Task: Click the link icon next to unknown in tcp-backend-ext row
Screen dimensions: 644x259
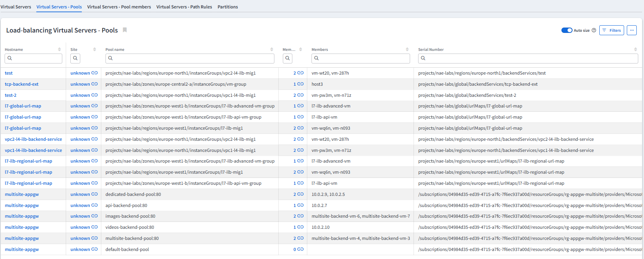Action: point(94,84)
